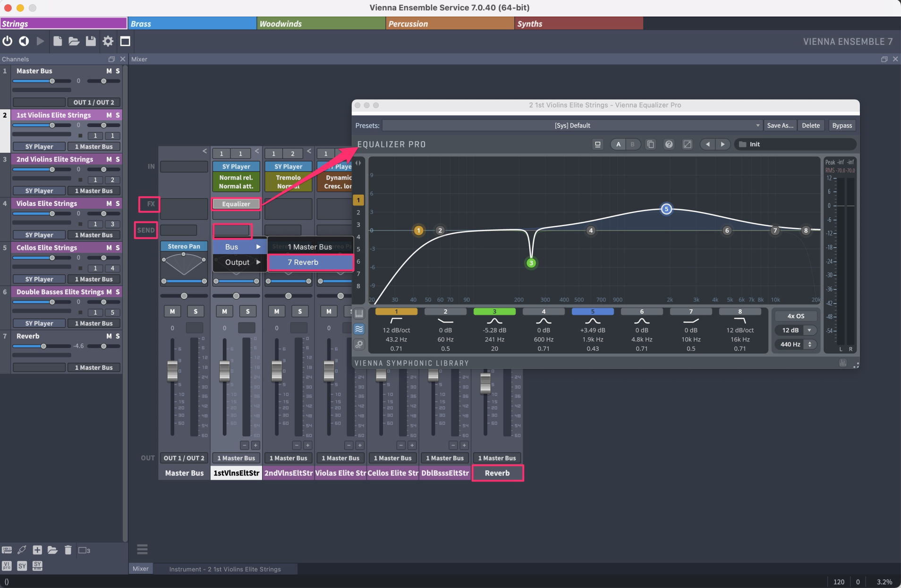
Task: Open a project with top toolbar folder icon
Action: [x=74, y=42]
